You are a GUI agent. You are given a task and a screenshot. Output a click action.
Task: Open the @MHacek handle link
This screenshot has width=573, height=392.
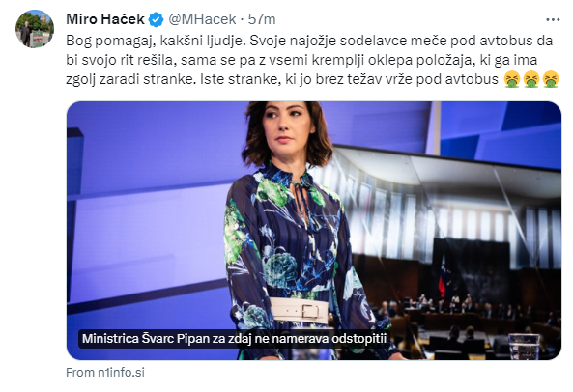(202, 19)
